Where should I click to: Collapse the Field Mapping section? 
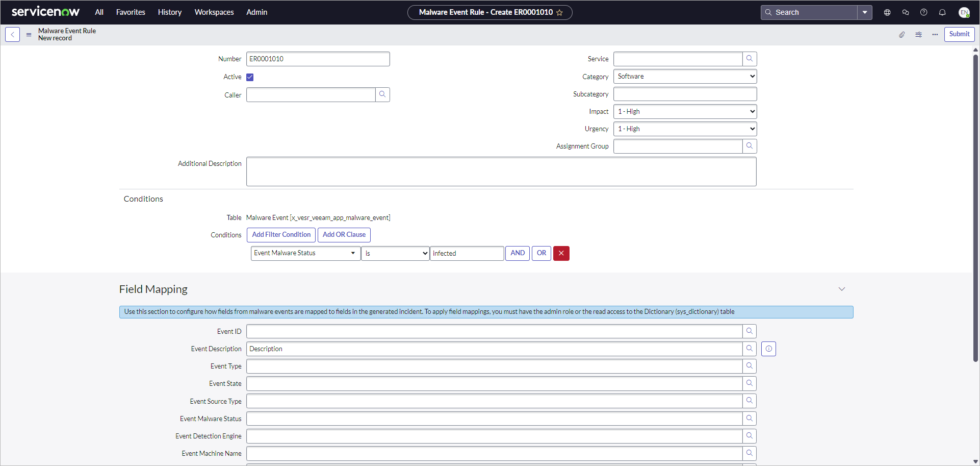[841, 289]
